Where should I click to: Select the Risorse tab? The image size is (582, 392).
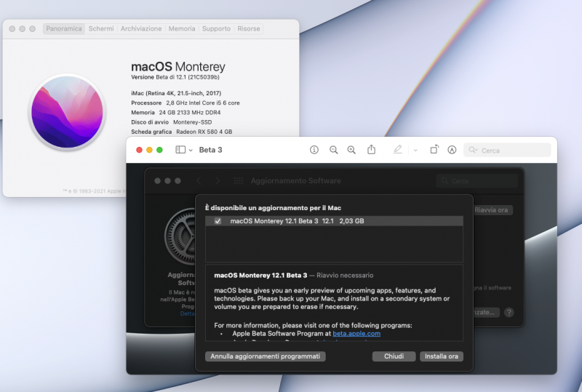click(x=249, y=28)
